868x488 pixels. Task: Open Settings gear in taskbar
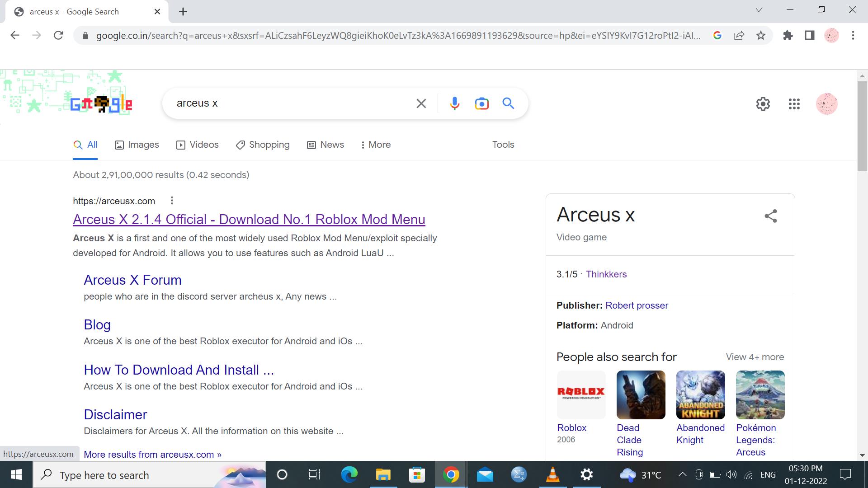click(x=586, y=475)
